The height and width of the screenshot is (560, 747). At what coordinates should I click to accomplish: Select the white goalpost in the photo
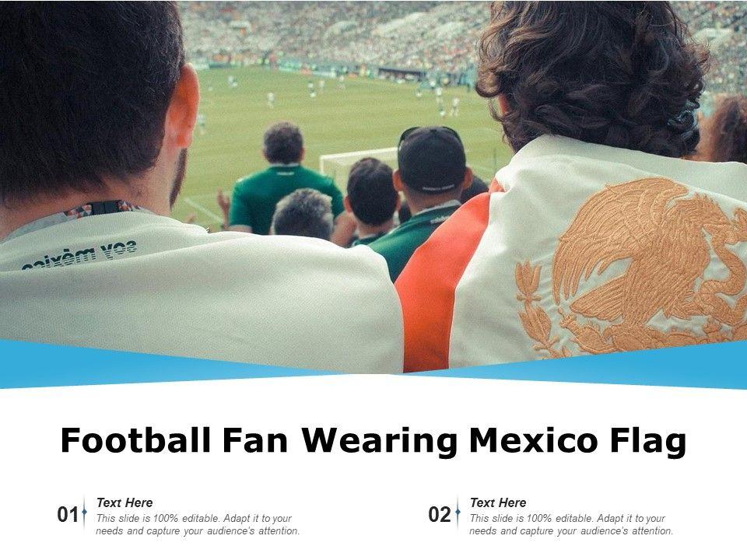358,161
